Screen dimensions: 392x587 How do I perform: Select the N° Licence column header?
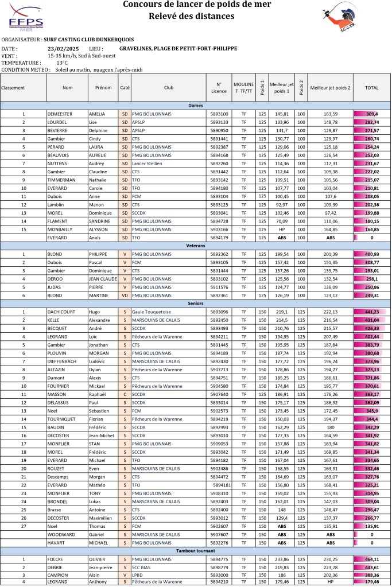click(219, 88)
